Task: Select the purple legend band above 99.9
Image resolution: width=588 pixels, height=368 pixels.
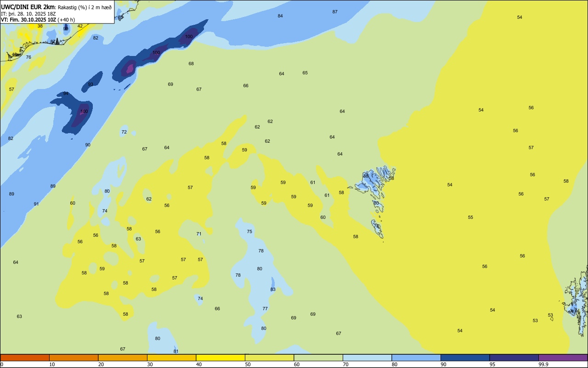Action: (x=563, y=357)
